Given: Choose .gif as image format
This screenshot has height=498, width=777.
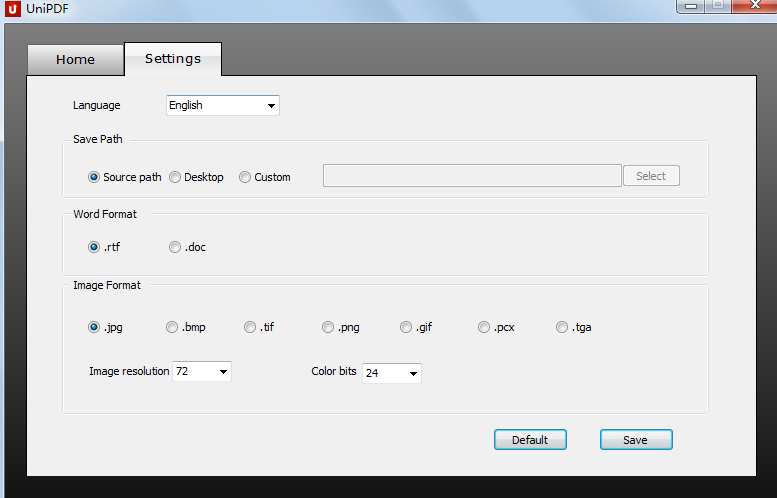Looking at the screenshot, I should point(407,327).
